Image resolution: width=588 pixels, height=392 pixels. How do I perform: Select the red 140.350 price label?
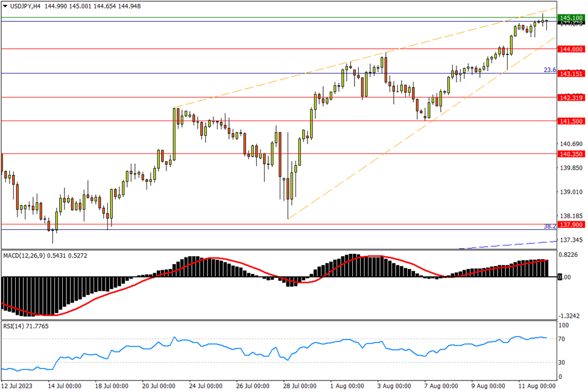[571, 154]
